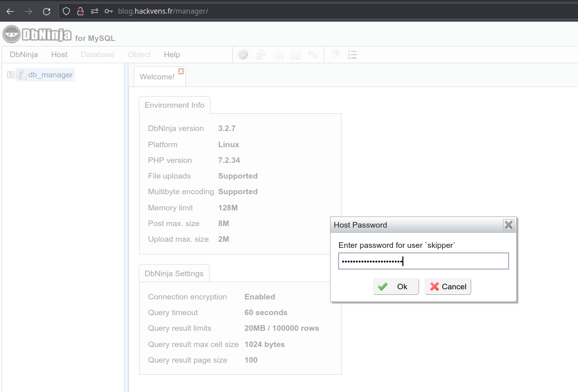Click the crossed-out padlock security icon
Screen dimensions: 578x392
pos(80,11)
